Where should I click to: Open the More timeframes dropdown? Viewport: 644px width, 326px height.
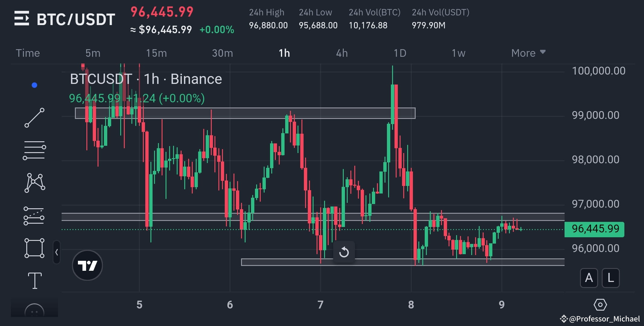click(x=528, y=53)
